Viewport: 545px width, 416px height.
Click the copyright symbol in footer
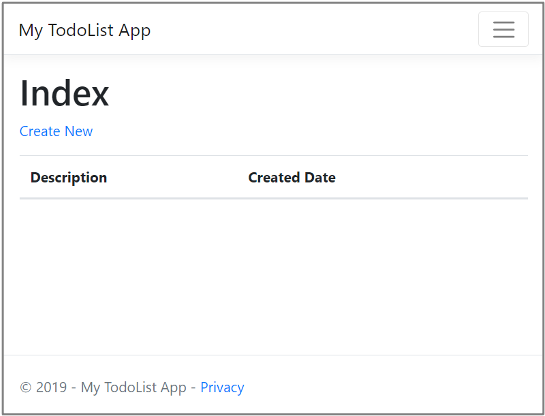click(26, 387)
